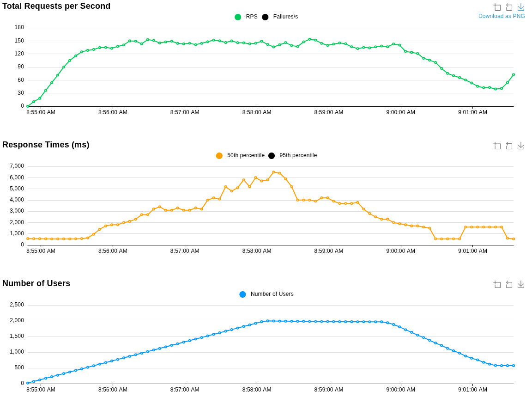Save Number of Users chart as image

521,284
